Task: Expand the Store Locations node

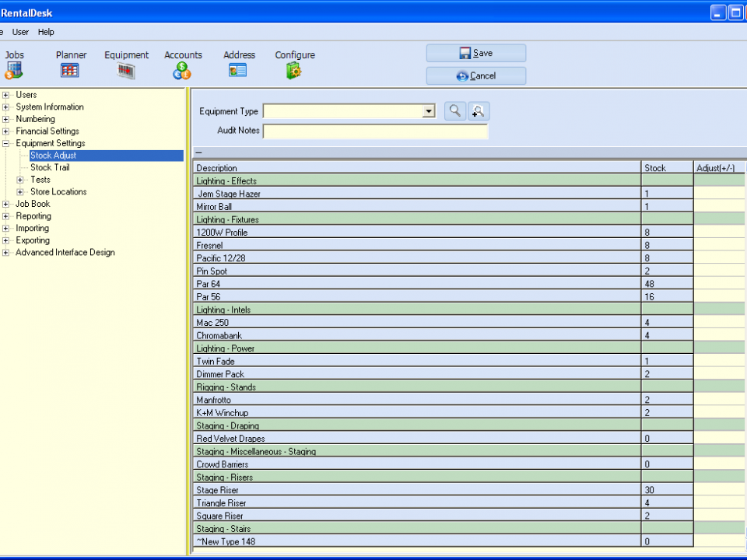Action: tap(21, 192)
